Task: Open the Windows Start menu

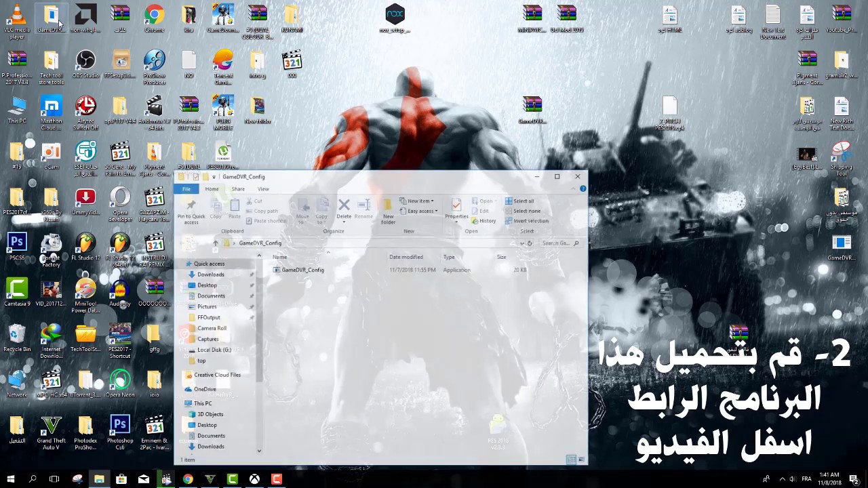Action: click(x=11, y=479)
